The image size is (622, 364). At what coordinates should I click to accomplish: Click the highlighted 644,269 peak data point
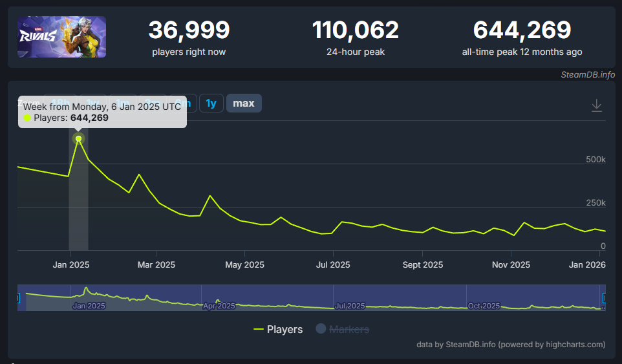79,138
